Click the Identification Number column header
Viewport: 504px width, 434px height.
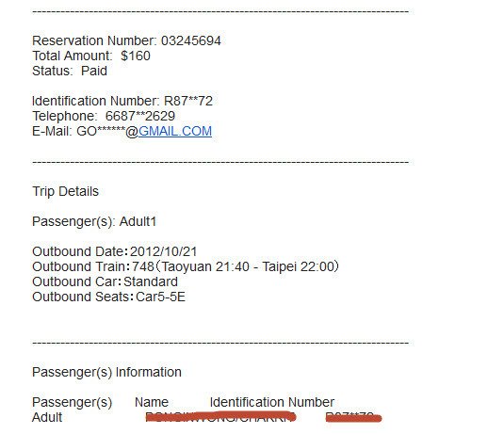(272, 402)
